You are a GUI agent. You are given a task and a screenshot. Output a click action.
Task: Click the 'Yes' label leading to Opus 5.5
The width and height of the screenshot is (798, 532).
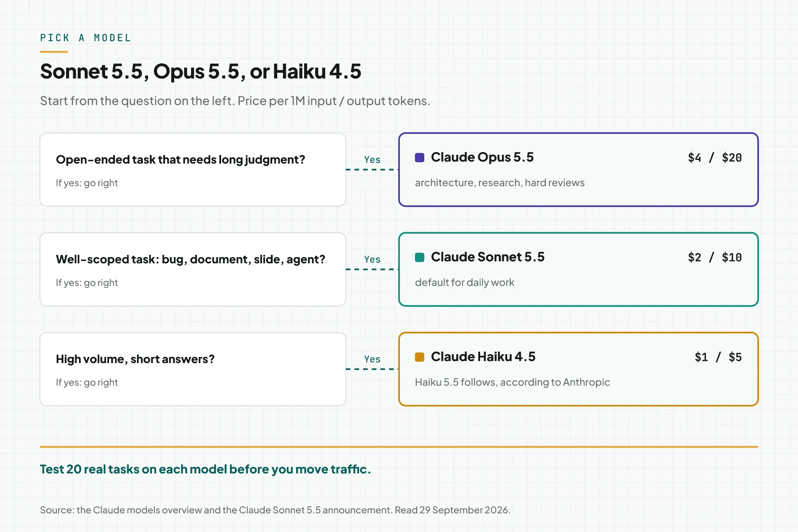click(x=372, y=160)
